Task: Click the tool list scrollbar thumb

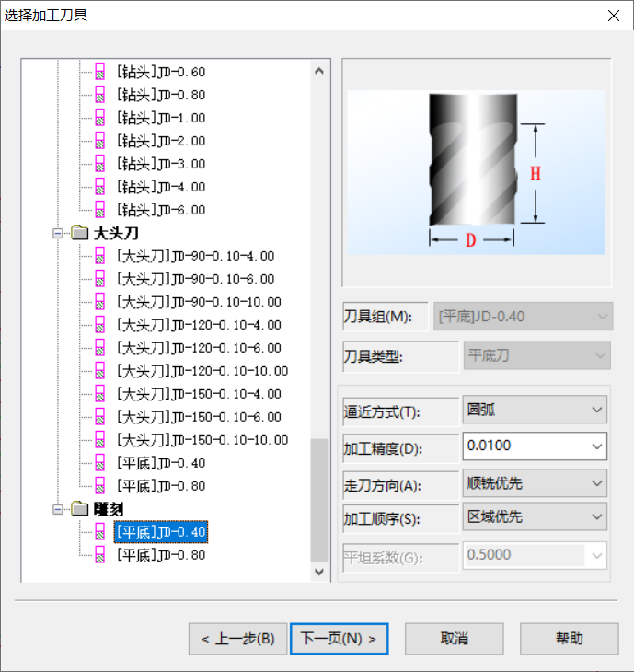Action: click(x=319, y=500)
